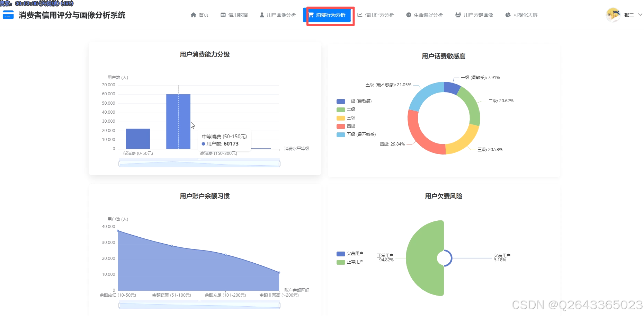This screenshot has width=644, height=316.
Task: Click the group icon for 用户分群画像
Action: (x=457, y=15)
